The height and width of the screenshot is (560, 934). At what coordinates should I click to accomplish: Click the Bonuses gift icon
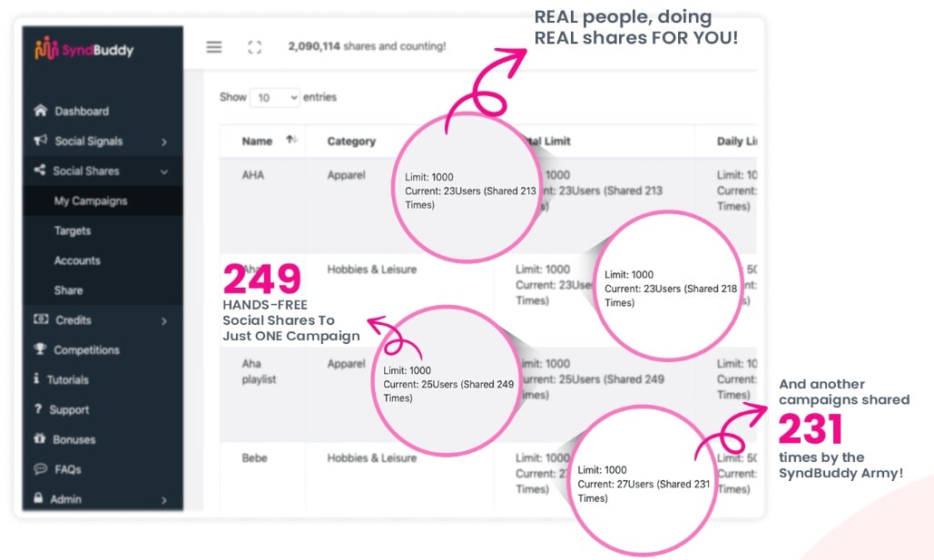click(x=40, y=439)
